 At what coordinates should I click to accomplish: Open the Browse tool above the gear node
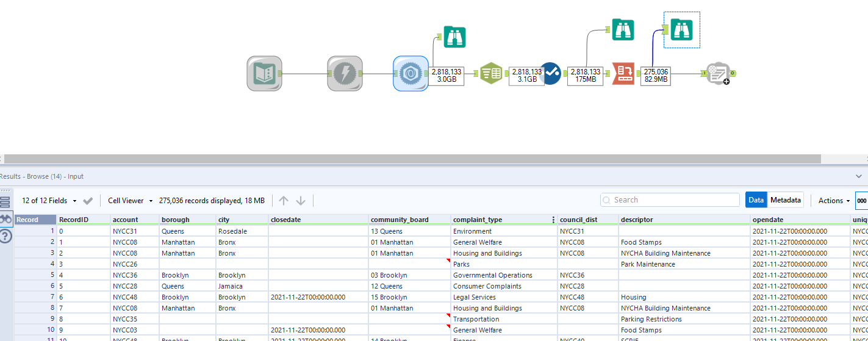pyautogui.click(x=454, y=37)
